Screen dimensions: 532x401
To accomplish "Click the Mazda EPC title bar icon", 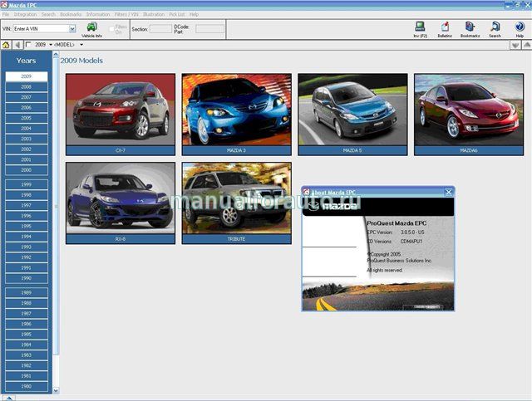I will (x=4, y=5).
